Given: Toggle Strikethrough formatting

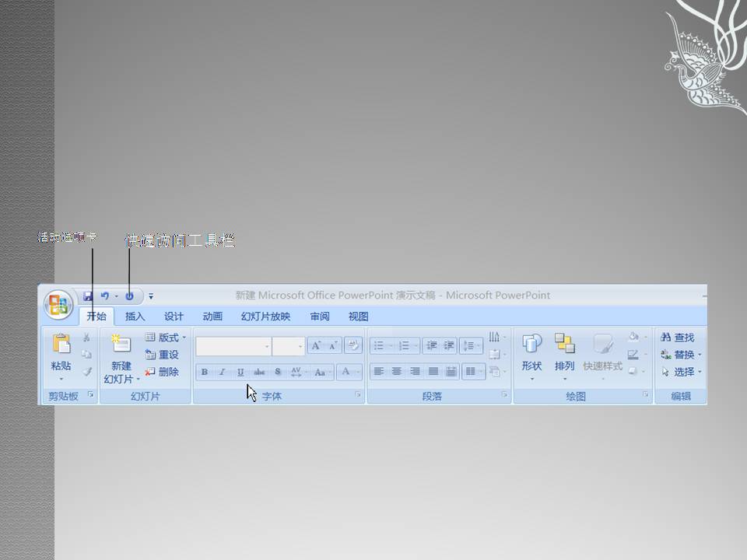Looking at the screenshot, I should click(x=259, y=372).
